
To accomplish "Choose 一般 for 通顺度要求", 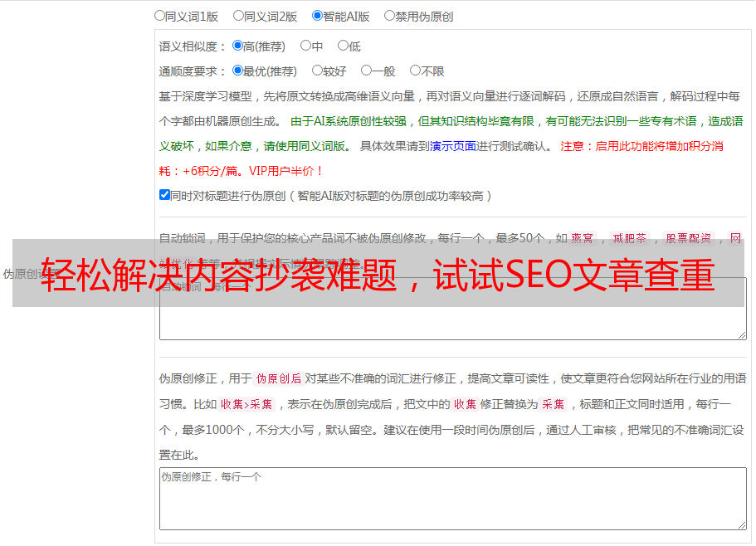I will [367, 71].
